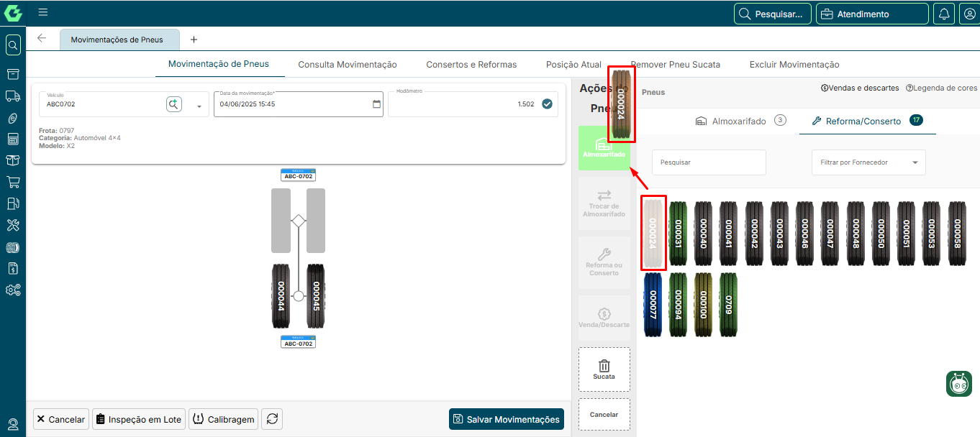Image resolution: width=980 pixels, height=437 pixels.
Task: Select mounted tire 000044 on the vehicle
Action: (x=281, y=296)
